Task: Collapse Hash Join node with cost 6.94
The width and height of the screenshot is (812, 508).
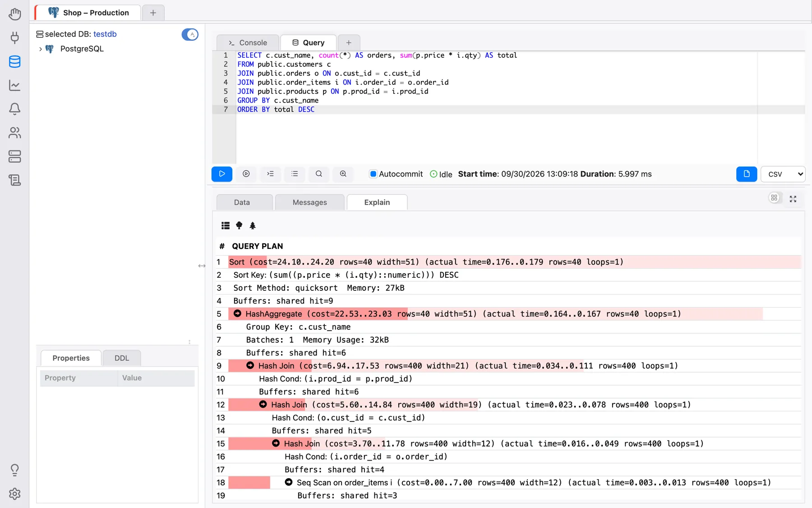Action: pos(250,365)
